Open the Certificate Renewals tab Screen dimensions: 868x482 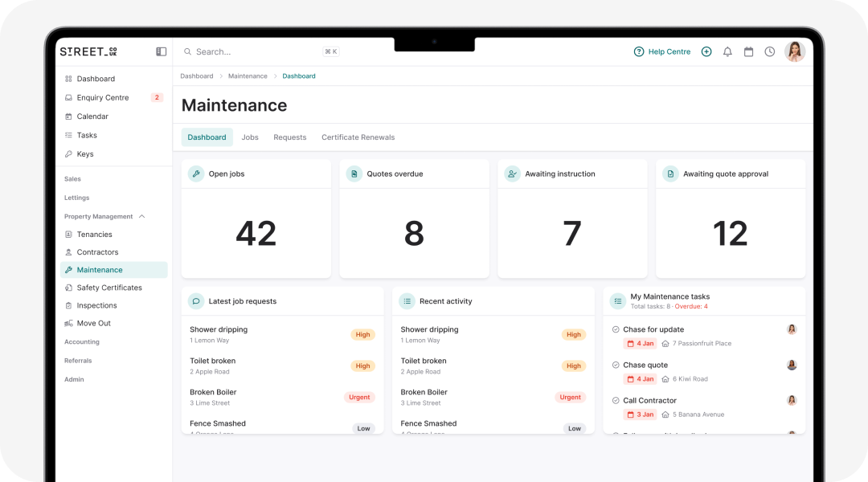point(358,137)
